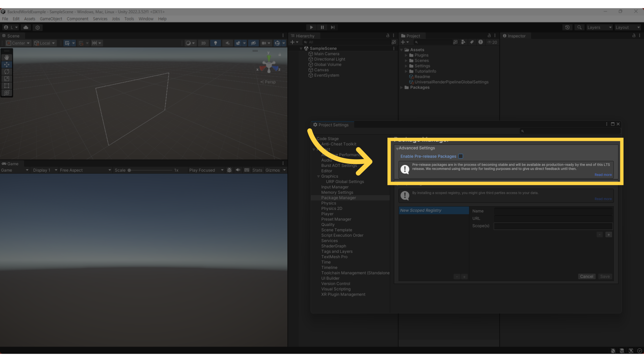Open the Package Manager settings gear icon
Image resolution: width=644 pixels, height=362 pixels.
tap(38, 27)
